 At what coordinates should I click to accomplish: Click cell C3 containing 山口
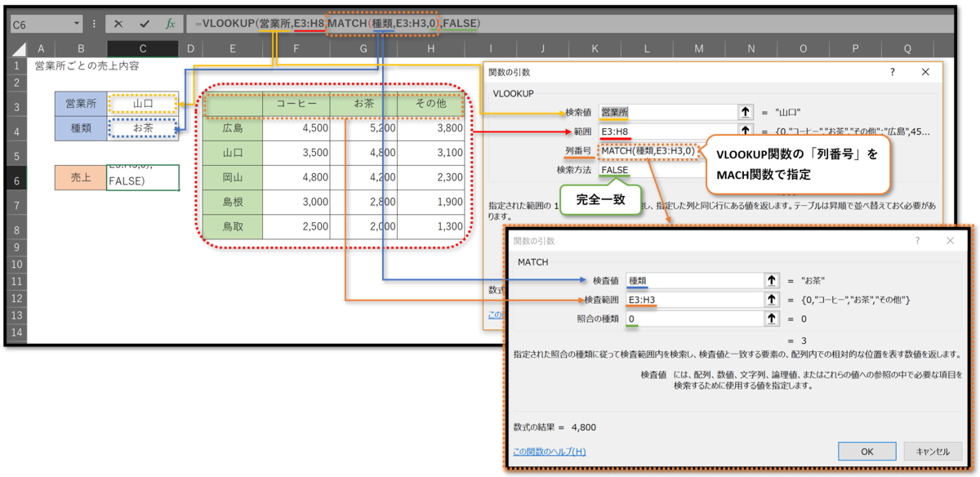(x=144, y=104)
